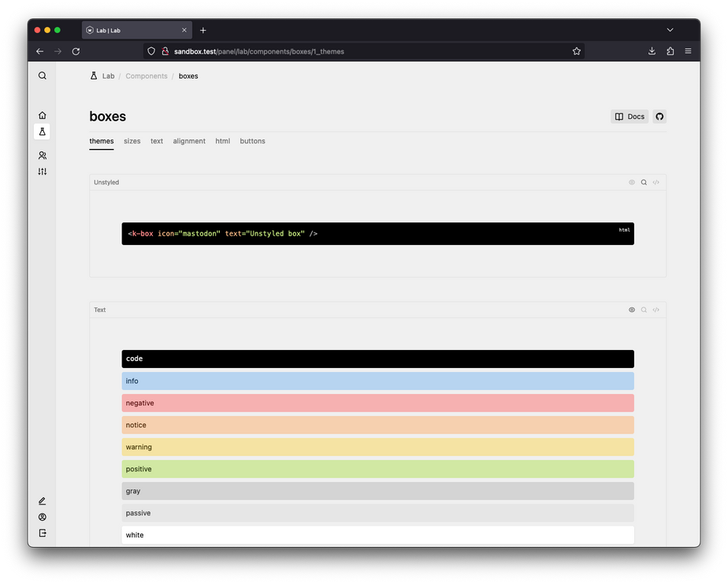Image resolution: width=728 pixels, height=584 pixels.
Task: Switch to the alignment tab
Action: (x=189, y=142)
